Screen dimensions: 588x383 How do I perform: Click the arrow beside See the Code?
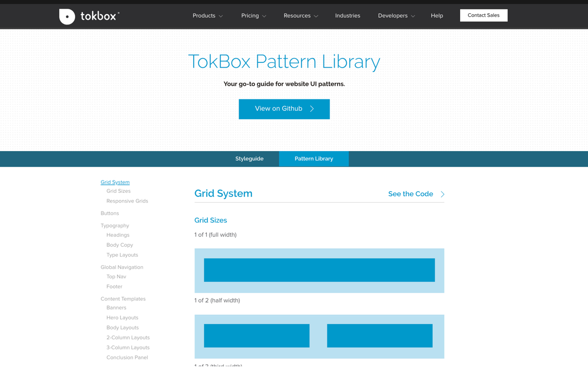442,194
